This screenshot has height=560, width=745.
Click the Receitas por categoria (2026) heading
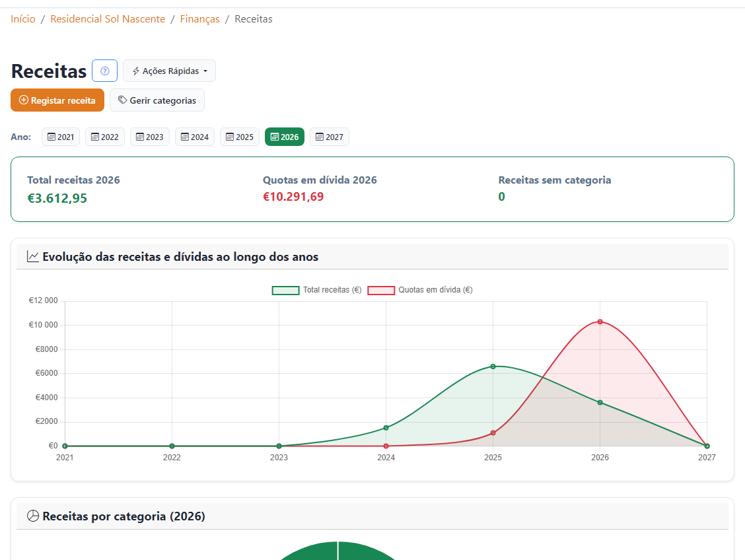coord(124,516)
